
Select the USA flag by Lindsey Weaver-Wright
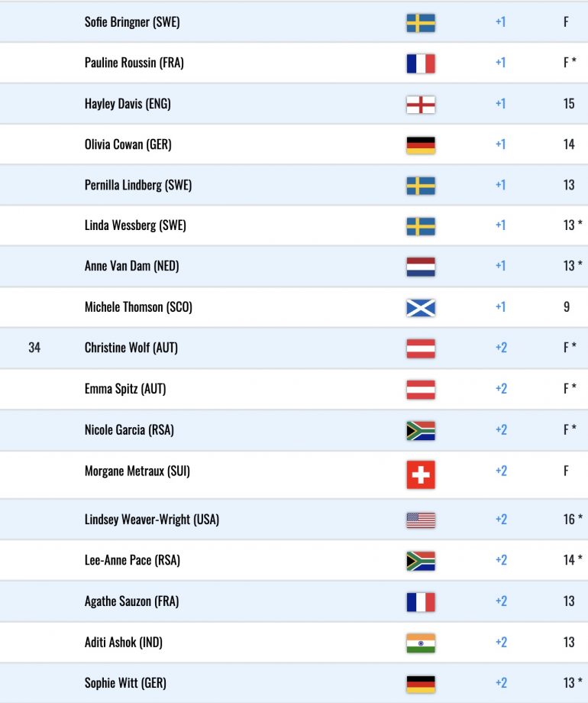[x=421, y=520]
